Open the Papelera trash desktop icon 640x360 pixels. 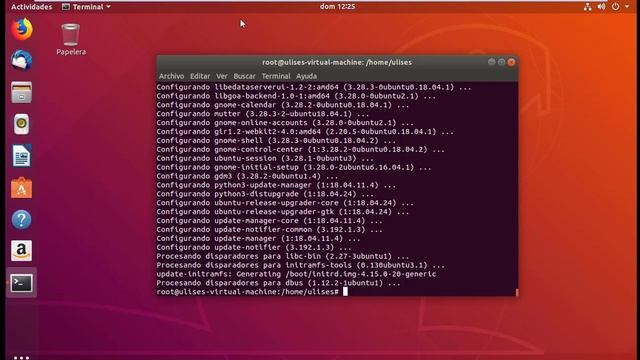(x=71, y=40)
